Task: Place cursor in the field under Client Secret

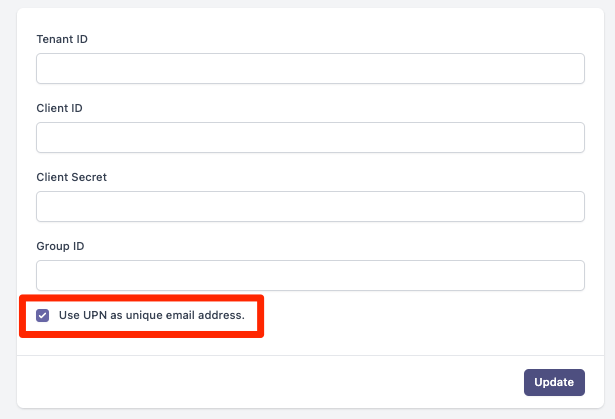Action: coord(310,207)
